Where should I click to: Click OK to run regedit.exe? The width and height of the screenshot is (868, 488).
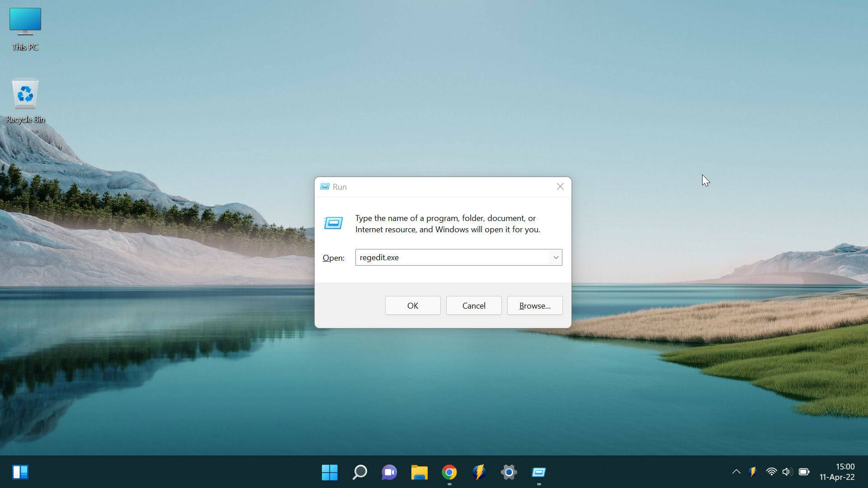(x=412, y=305)
